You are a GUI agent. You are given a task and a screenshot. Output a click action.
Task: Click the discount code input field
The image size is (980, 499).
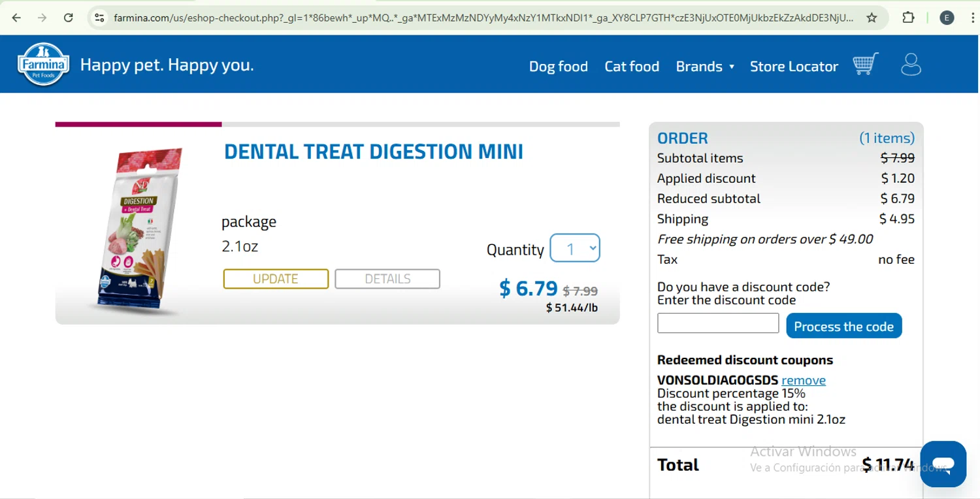click(x=717, y=323)
